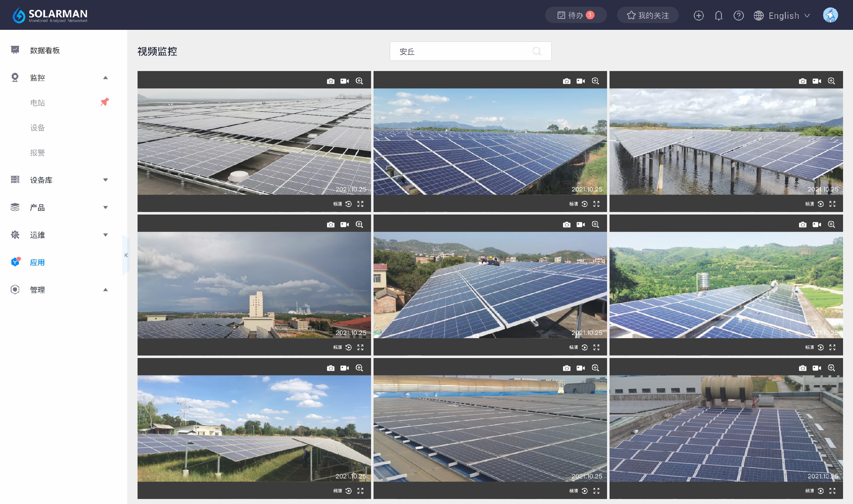Change 标清 quality on hazy rooftop feed
This screenshot has height=504, width=853.
(x=337, y=204)
